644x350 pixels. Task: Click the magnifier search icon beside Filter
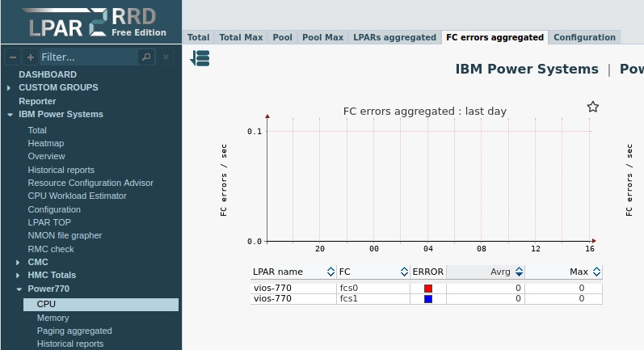click(146, 57)
